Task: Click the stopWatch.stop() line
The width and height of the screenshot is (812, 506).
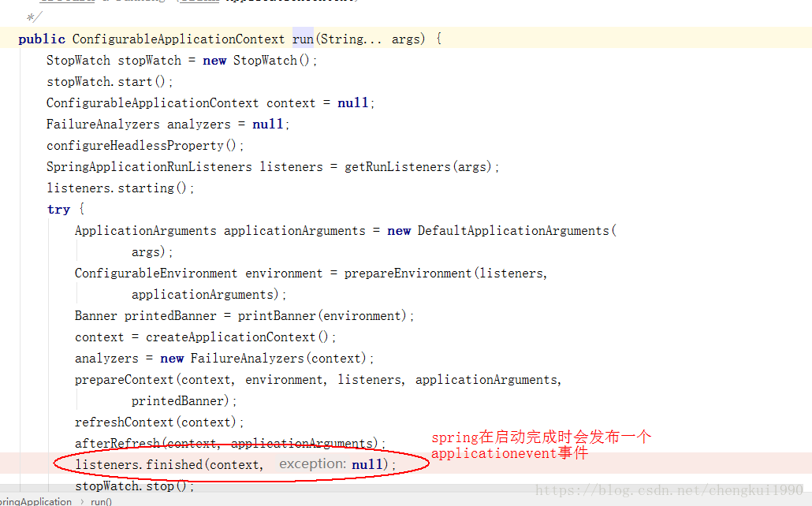Action: 134,486
